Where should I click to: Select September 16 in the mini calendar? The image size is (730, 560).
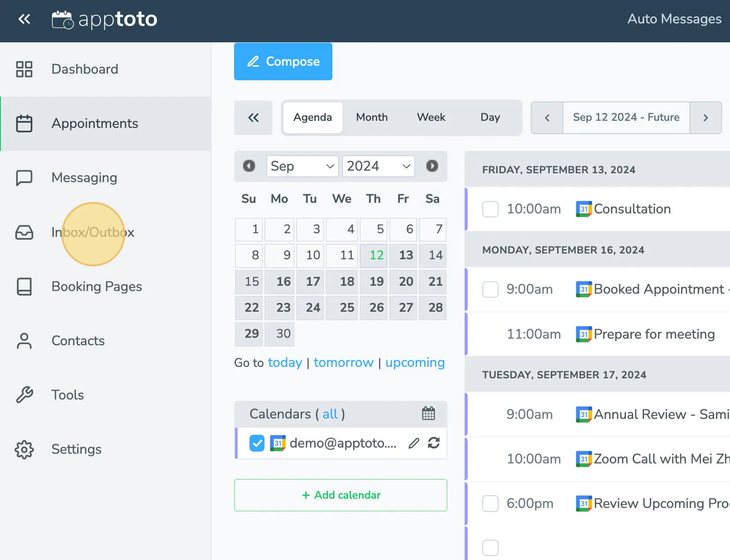279,282
